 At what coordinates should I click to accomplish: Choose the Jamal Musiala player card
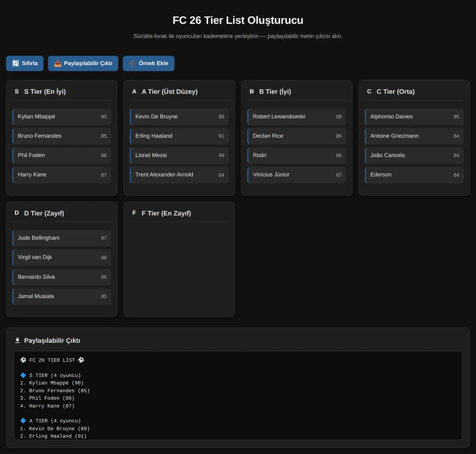[62, 296]
